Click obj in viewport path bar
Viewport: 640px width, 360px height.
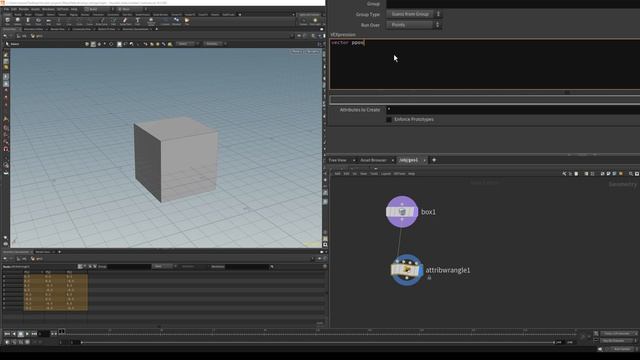click(23, 36)
